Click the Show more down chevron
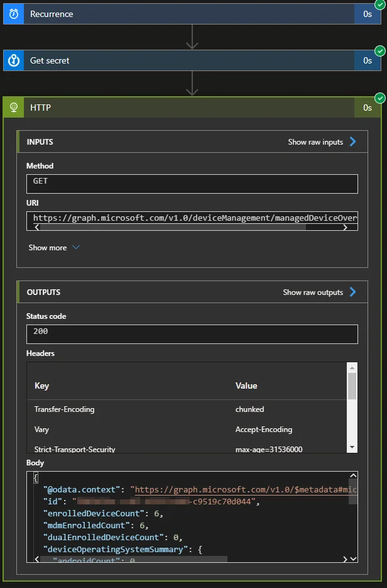Image resolution: width=387 pixels, height=588 pixels. pyautogui.click(x=76, y=247)
